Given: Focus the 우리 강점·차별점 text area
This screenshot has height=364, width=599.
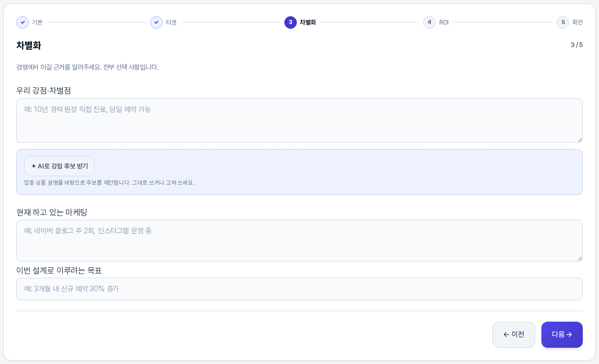Looking at the screenshot, I should (299, 121).
